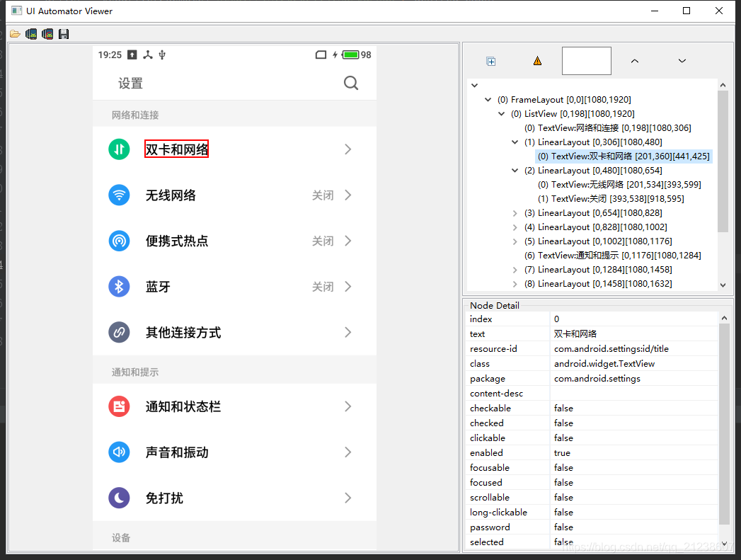Click the other connections link icon
The image size is (741, 560).
pyautogui.click(x=119, y=332)
